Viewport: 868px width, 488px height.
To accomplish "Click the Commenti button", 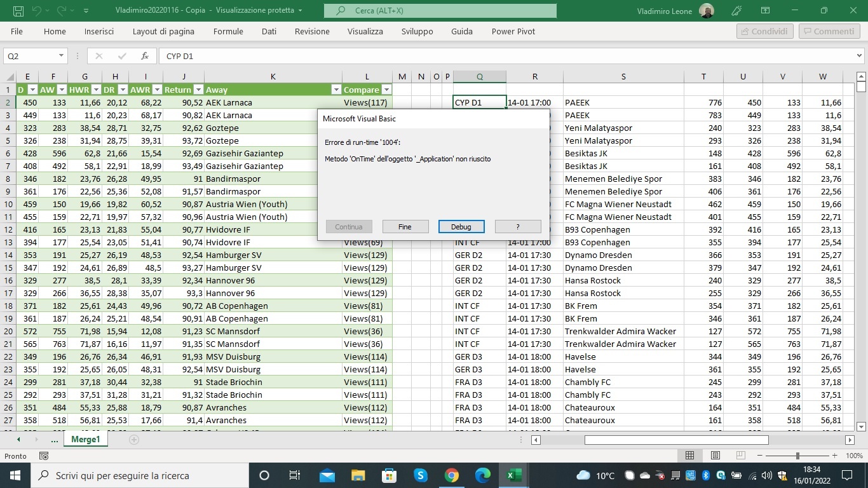I will (829, 31).
